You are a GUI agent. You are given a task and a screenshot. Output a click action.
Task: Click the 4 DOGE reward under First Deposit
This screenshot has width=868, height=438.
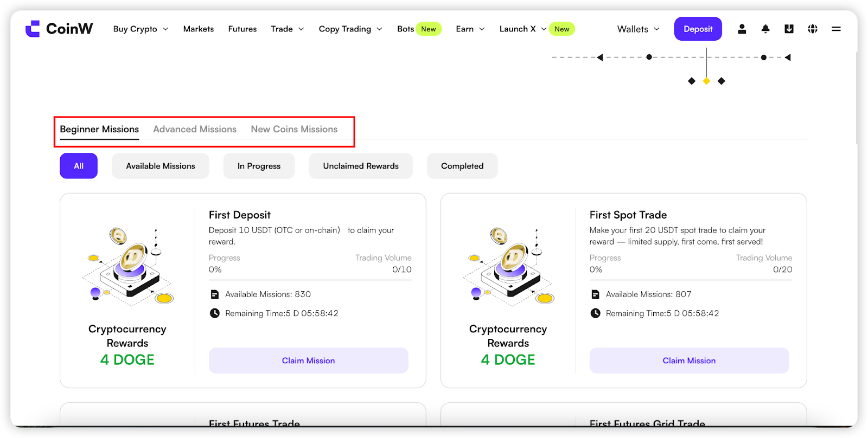tap(127, 359)
